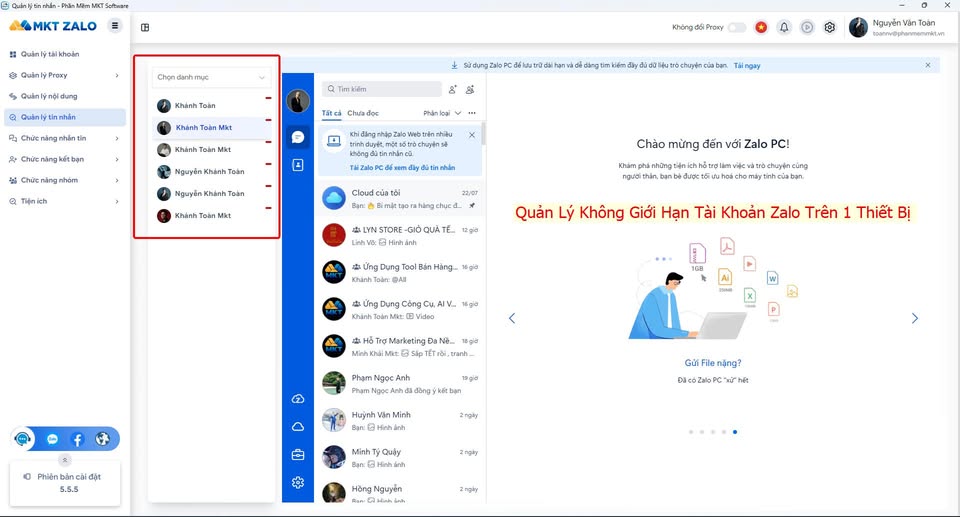Click the add friend icon beside search

pos(452,89)
